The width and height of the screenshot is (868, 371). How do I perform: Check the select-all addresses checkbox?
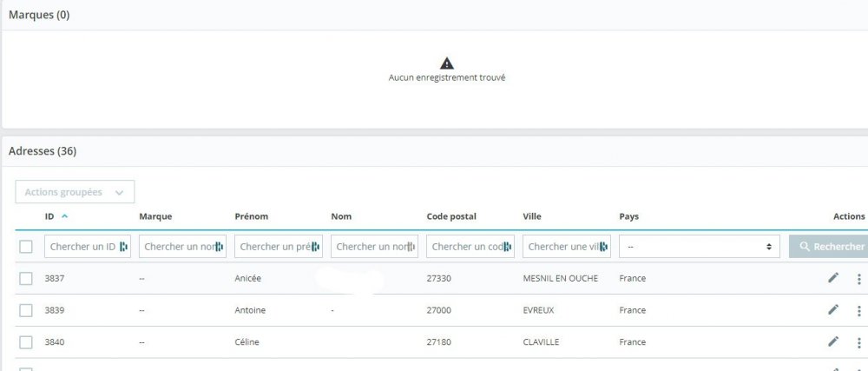click(26, 247)
